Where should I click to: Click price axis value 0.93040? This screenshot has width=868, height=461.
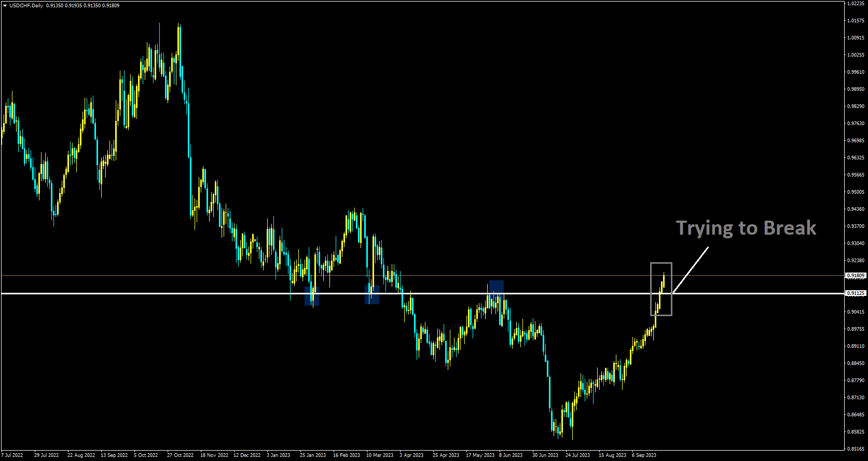pyautogui.click(x=856, y=243)
